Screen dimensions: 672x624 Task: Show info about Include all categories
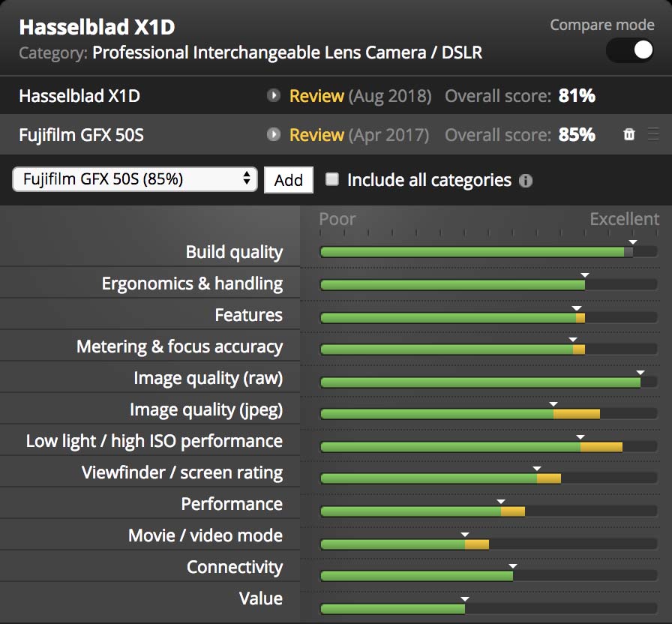pyautogui.click(x=526, y=181)
